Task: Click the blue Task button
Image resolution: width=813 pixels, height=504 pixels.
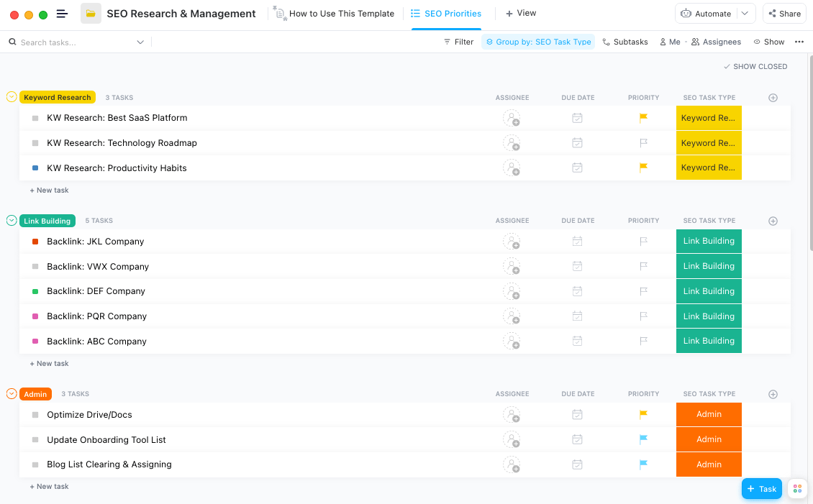Action: tap(761, 489)
